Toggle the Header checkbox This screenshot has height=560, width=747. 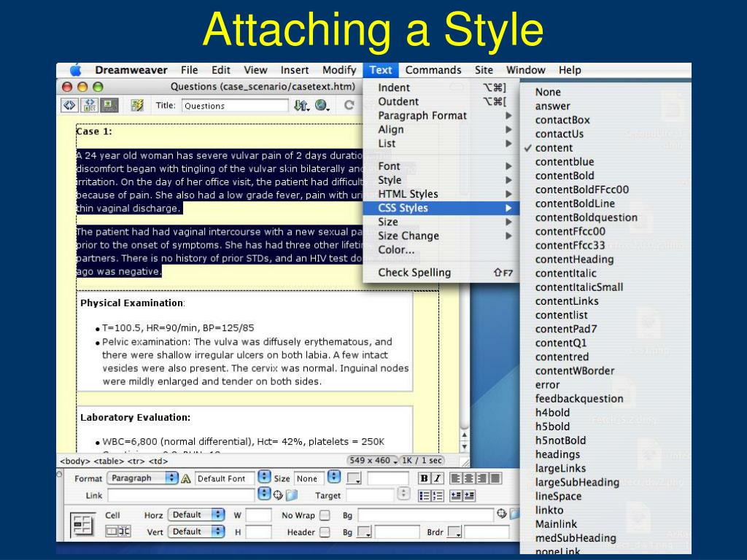click(325, 532)
